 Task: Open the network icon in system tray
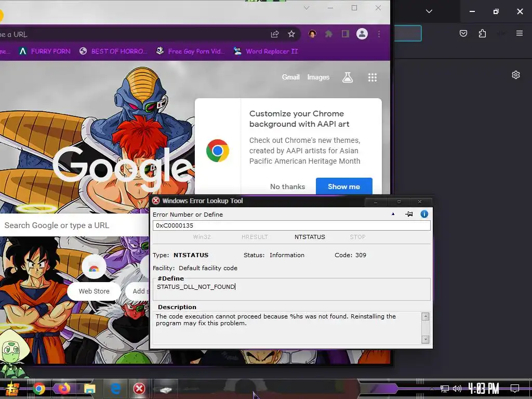[x=445, y=389]
